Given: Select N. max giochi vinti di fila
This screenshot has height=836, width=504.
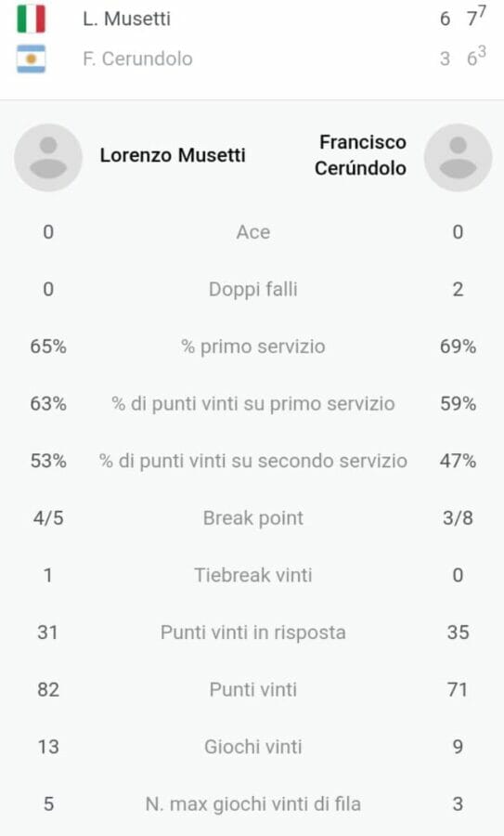Looking at the screenshot, I should (253, 803).
